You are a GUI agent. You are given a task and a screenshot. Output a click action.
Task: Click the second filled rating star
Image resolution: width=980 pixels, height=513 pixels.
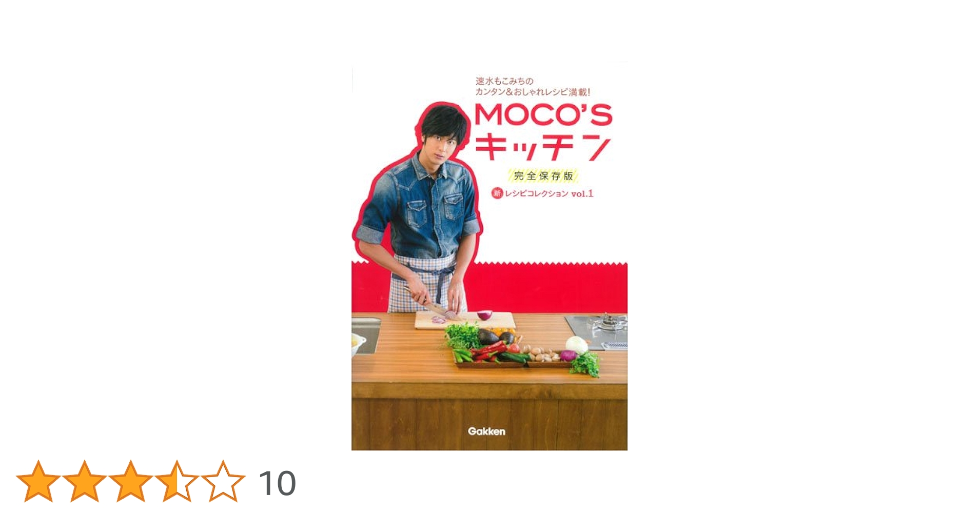click(x=85, y=481)
